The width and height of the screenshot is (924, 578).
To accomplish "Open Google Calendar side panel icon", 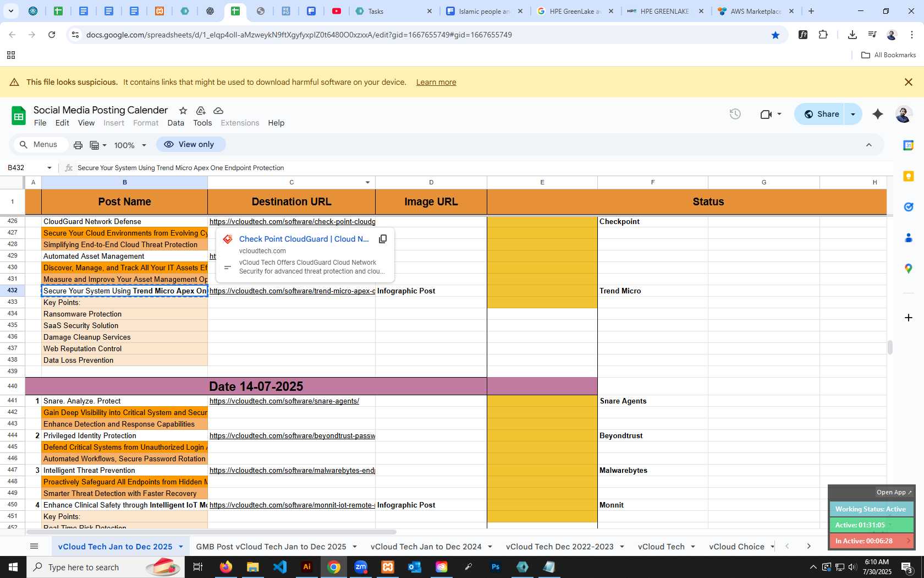I will click(909, 145).
